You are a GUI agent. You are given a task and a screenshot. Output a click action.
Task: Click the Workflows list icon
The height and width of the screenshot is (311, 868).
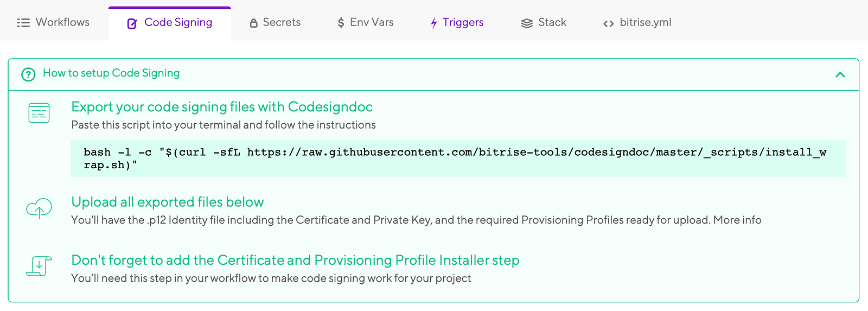tap(23, 23)
